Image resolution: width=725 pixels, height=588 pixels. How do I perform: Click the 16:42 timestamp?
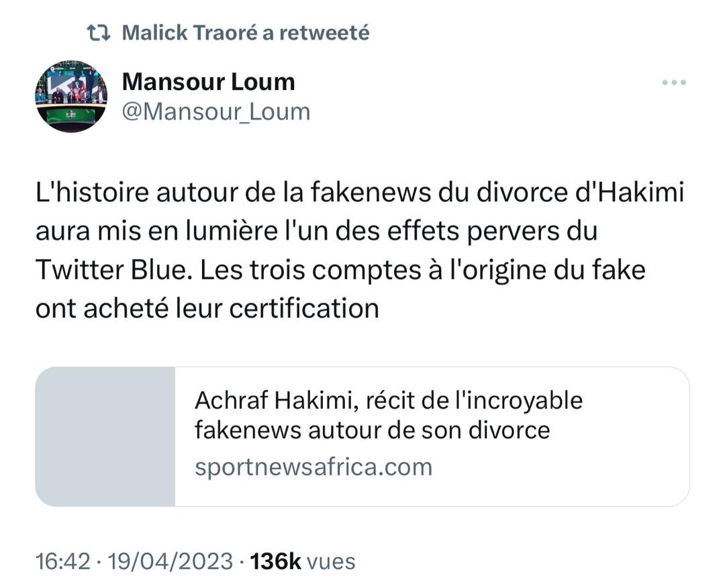point(62,561)
